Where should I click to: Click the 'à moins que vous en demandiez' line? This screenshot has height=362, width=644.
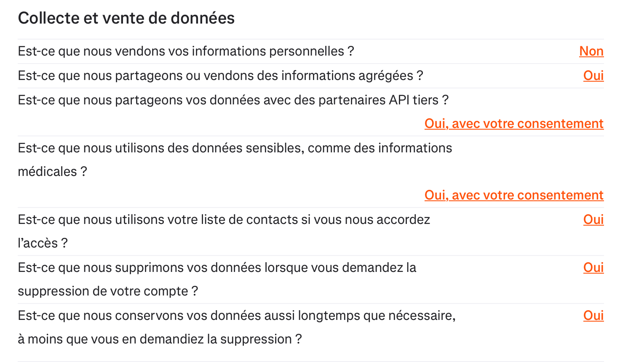pyautogui.click(x=160, y=339)
